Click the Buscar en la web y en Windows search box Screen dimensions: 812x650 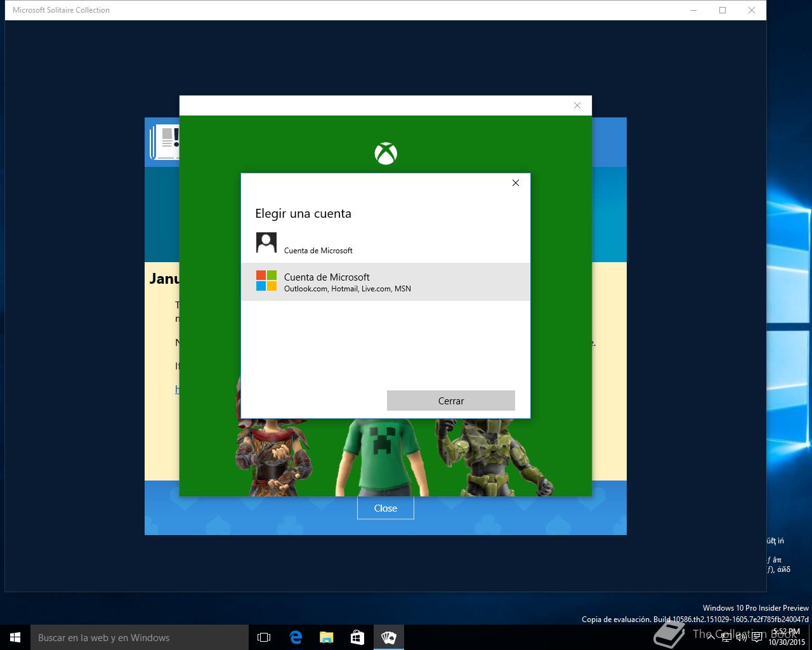[x=140, y=637]
